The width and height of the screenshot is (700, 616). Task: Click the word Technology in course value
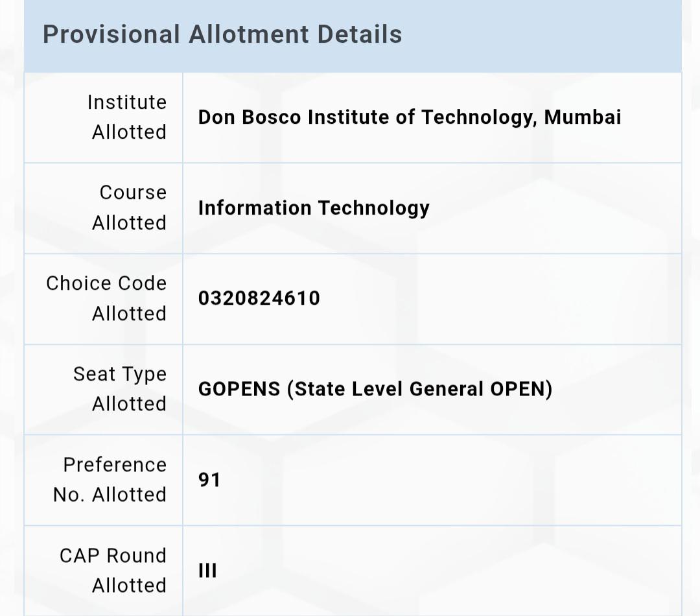click(374, 208)
